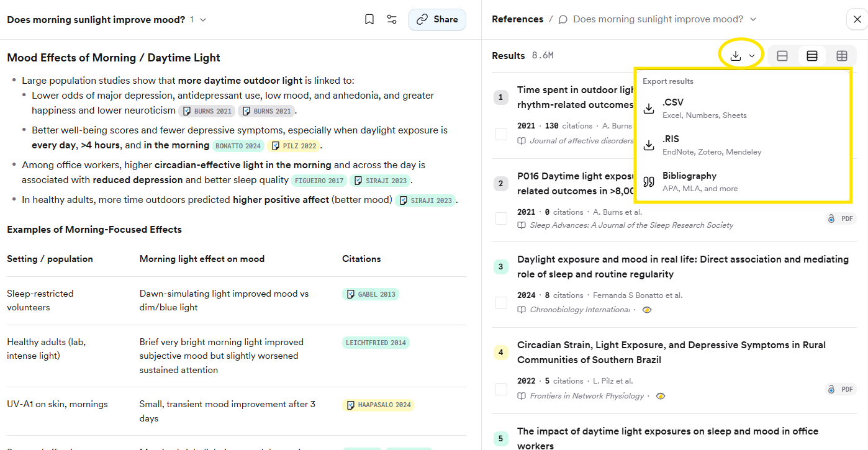The width and height of the screenshot is (868, 450).
Task: Click the first BURNS 2021 citation tag
Action: point(207,111)
